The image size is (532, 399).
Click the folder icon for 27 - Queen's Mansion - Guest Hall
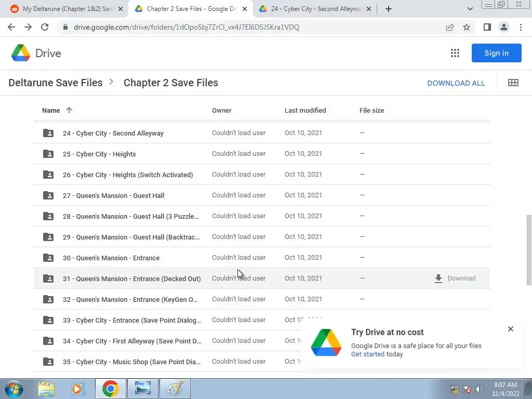click(48, 195)
